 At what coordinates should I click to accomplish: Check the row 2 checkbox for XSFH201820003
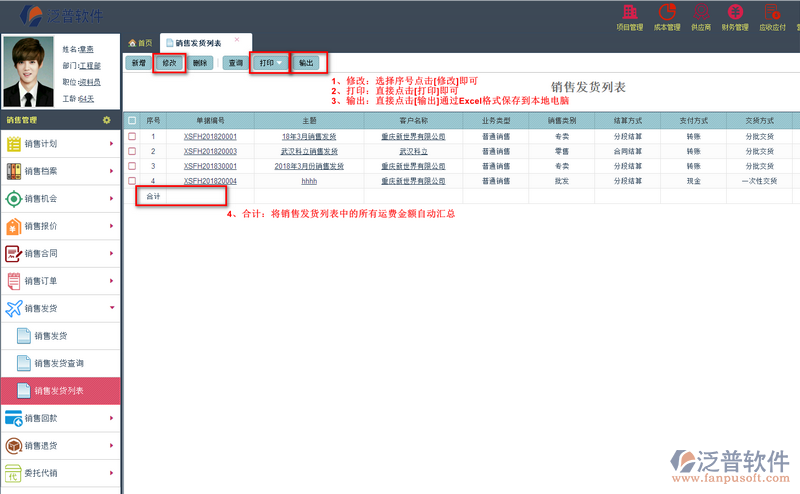point(132,151)
